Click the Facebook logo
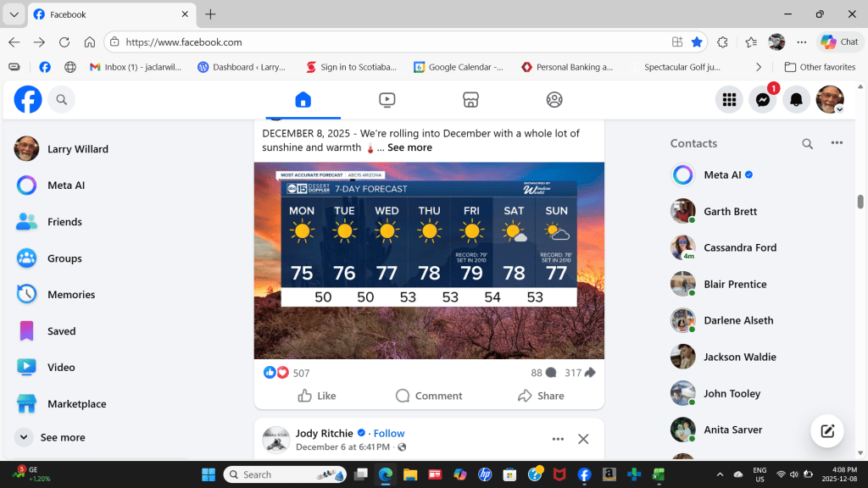Image resolution: width=868 pixels, height=488 pixels. click(28, 100)
